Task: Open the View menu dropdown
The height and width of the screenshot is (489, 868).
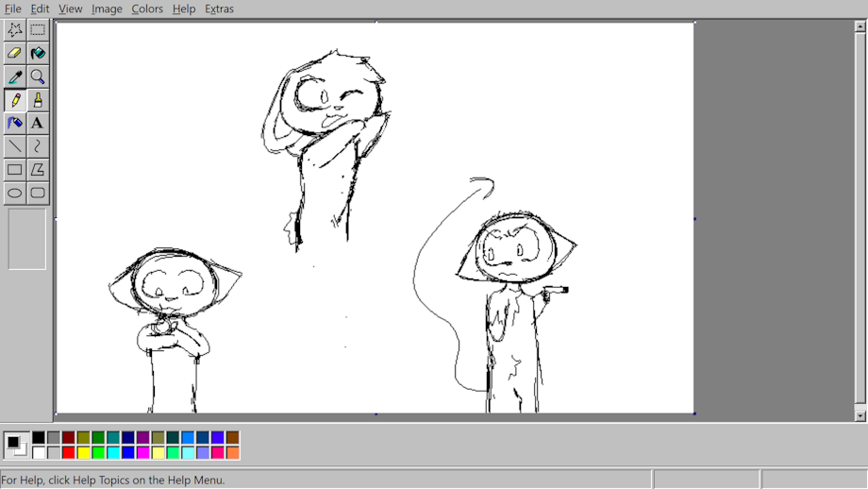Action: pyautogui.click(x=71, y=8)
